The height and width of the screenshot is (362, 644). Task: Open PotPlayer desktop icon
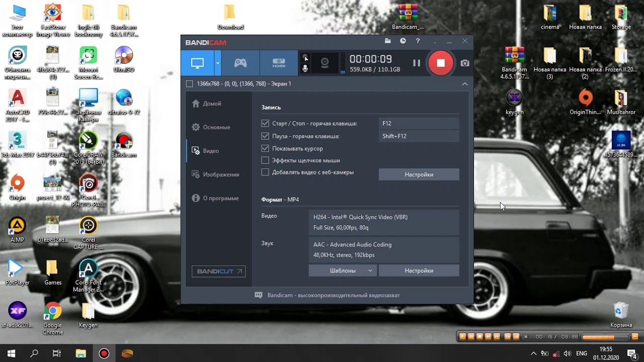(x=18, y=272)
